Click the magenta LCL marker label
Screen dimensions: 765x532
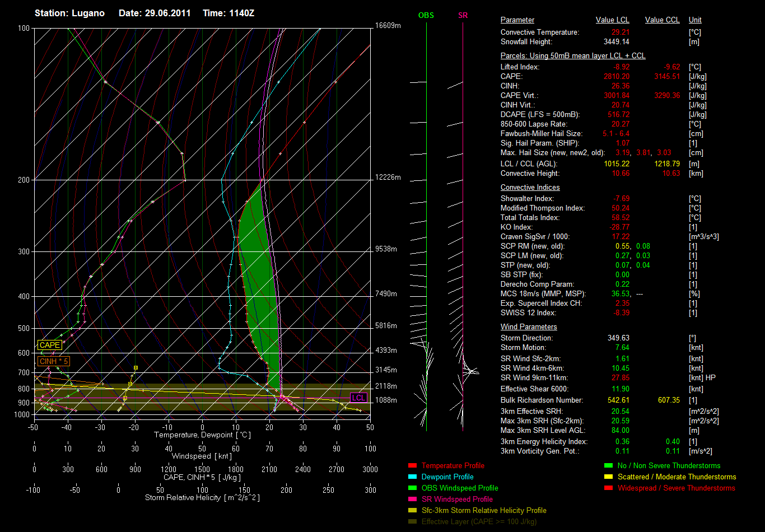[358, 398]
